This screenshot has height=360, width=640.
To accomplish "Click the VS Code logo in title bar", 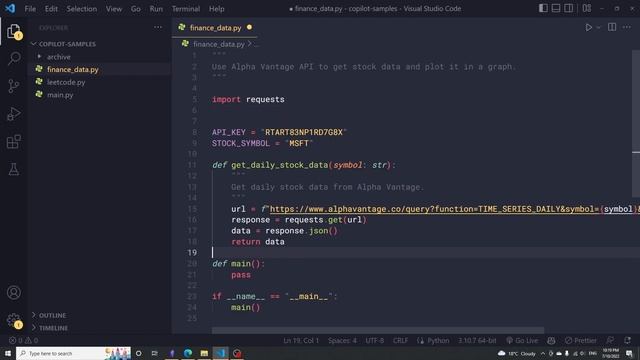I will click(x=10, y=8).
